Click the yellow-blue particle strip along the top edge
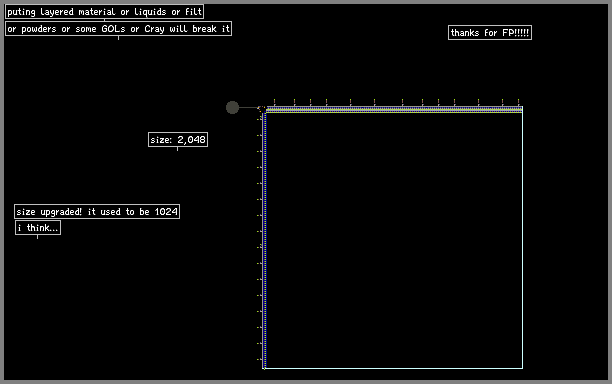Image resolution: width=612 pixels, height=384 pixels. click(x=394, y=110)
